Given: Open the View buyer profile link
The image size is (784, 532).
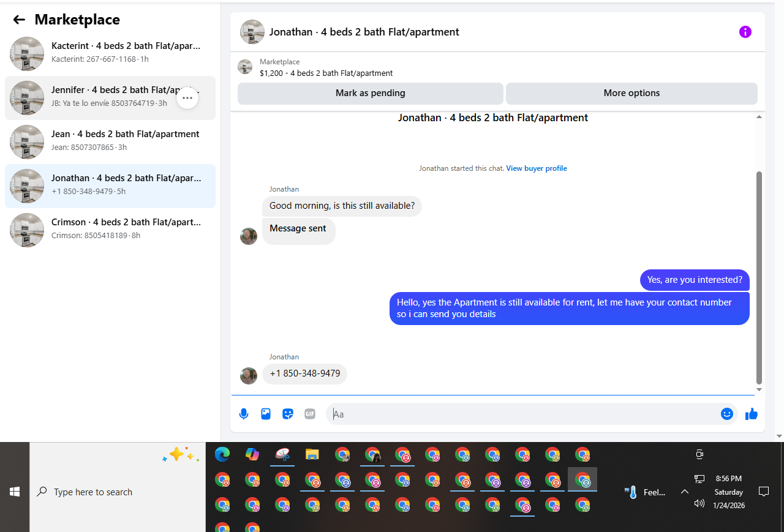Looking at the screenshot, I should (x=537, y=168).
